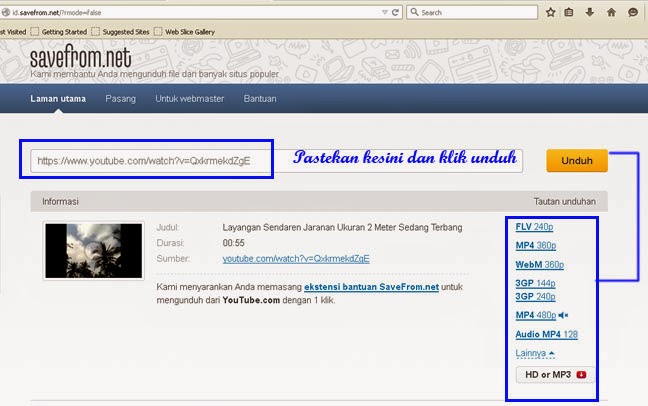Download the 3GP 240p link

[535, 296]
